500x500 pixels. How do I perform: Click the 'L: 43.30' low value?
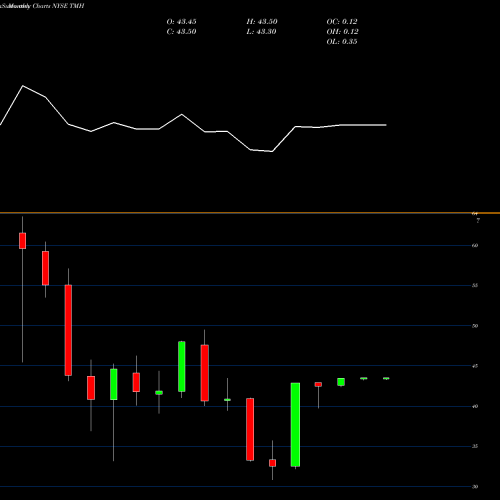pos(261,32)
